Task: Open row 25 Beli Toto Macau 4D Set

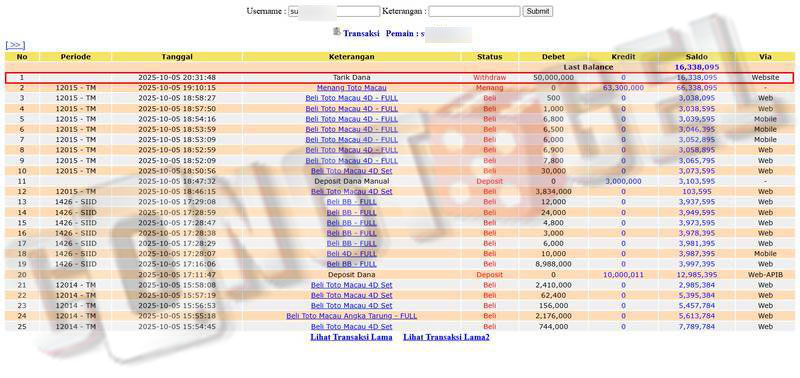Action: tap(352, 326)
